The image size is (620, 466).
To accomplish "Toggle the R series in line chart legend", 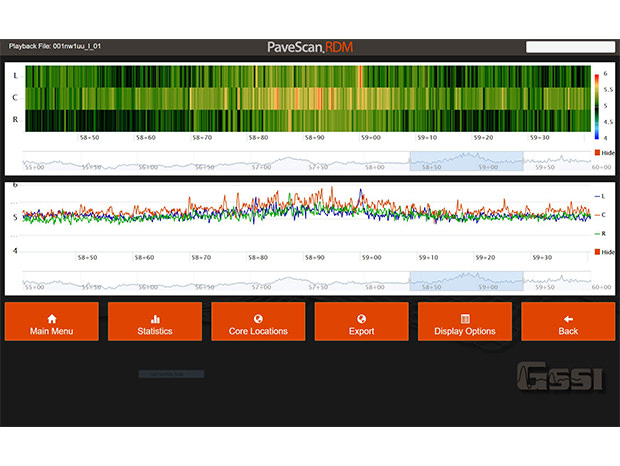I will [x=600, y=234].
